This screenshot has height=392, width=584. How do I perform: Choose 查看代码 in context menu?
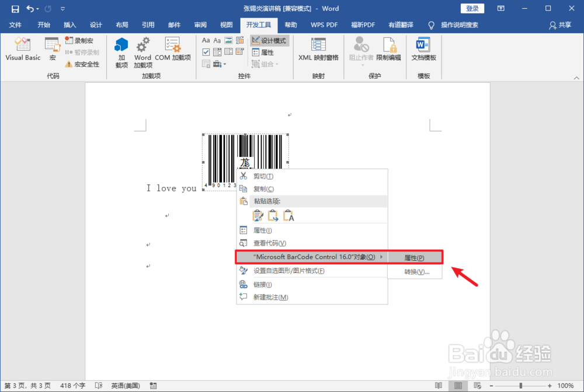312,243
